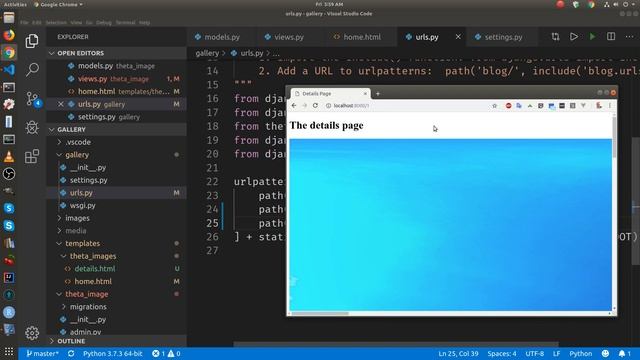
Task: Click the Chrome icon in the dock
Action: (9, 53)
